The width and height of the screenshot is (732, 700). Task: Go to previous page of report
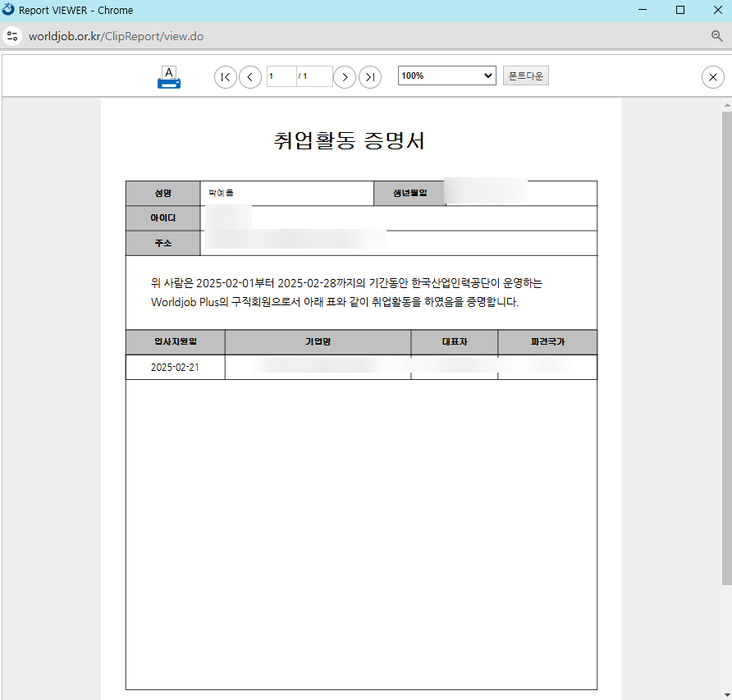click(x=250, y=77)
